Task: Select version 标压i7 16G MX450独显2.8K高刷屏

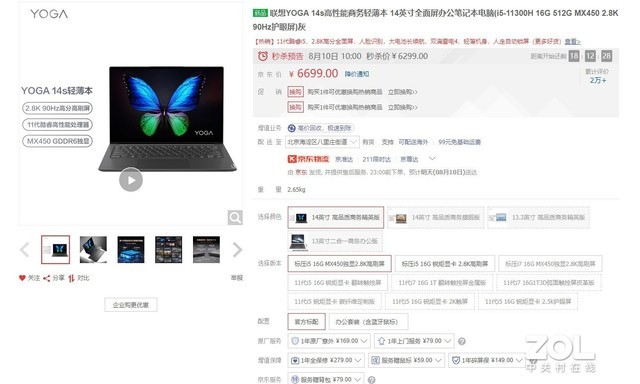Action: [x=550, y=264]
